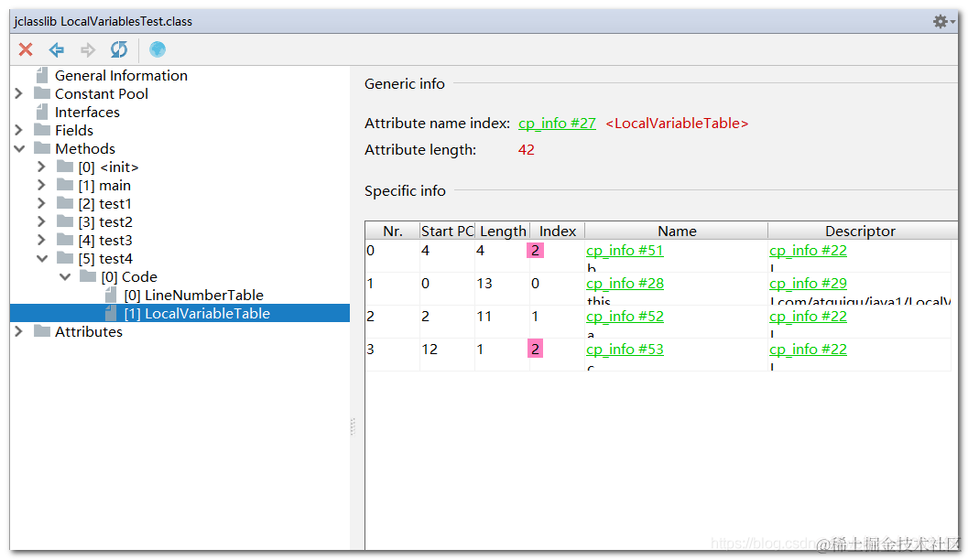Screen dimensions: 968x560
Task: Click the Interfaces file icon
Action: (x=42, y=112)
